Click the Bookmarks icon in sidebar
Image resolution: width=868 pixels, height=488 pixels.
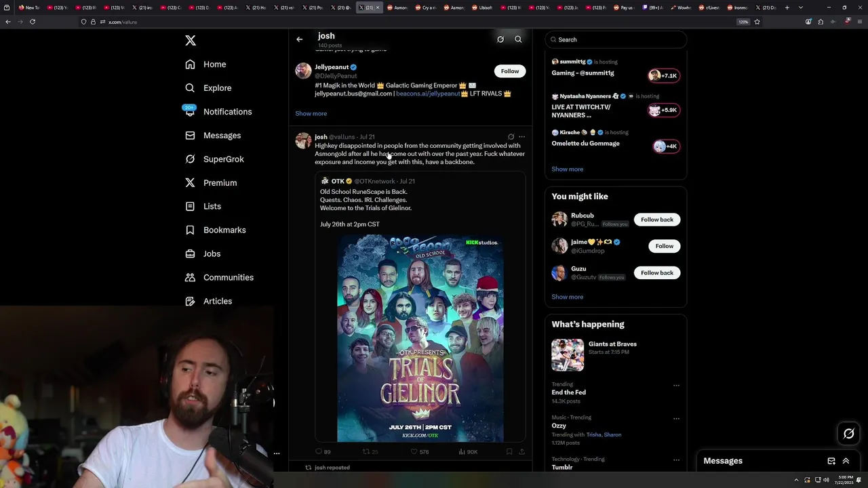tap(190, 230)
